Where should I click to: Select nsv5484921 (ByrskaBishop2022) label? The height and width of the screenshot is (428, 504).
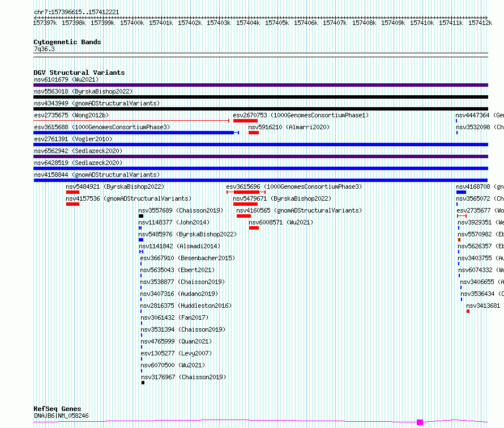click(x=115, y=187)
